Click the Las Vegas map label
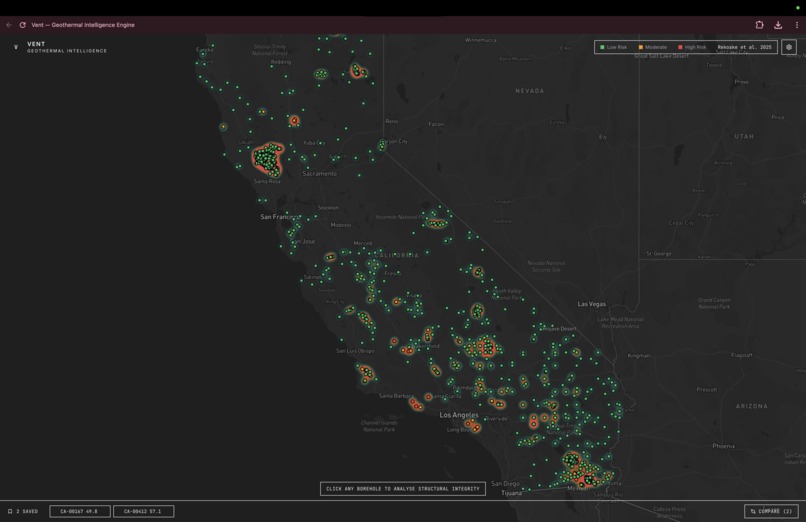The height and width of the screenshot is (522, 806). [592, 304]
